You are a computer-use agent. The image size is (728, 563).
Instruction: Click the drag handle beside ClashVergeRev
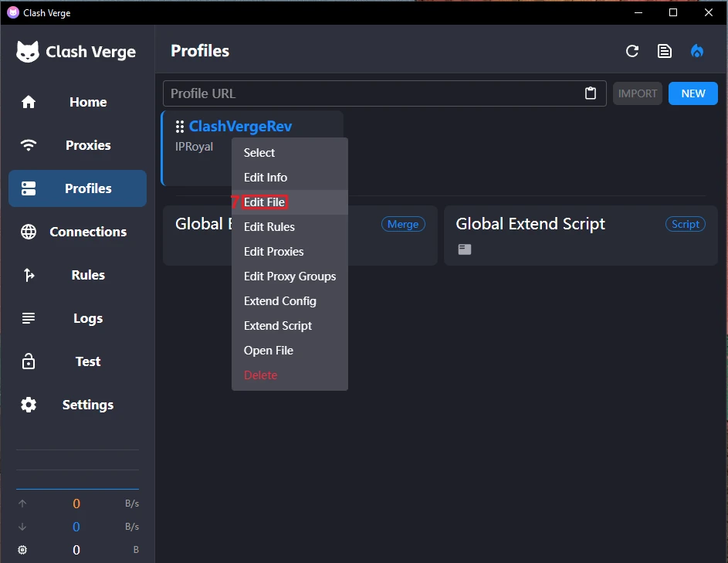[180, 127]
